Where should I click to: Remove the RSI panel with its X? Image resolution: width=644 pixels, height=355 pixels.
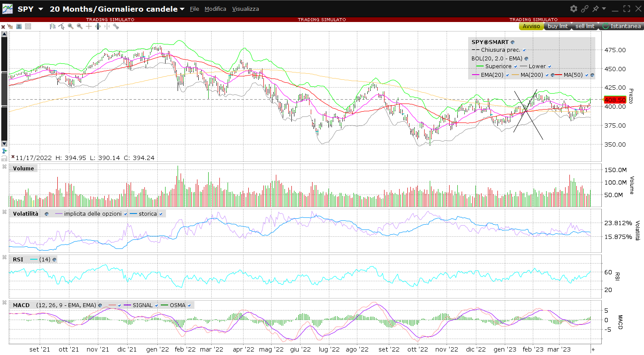[x=4, y=258]
